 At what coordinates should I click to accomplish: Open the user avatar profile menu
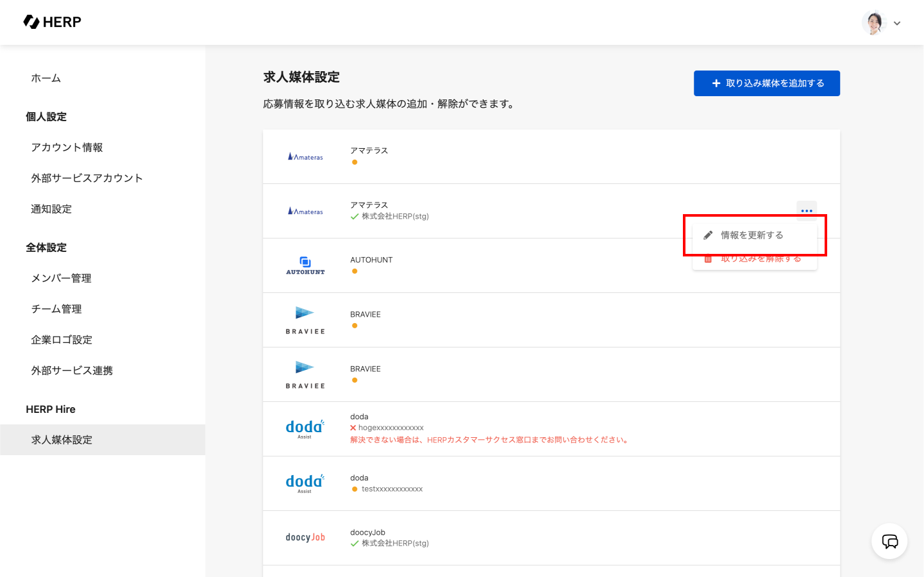click(874, 22)
